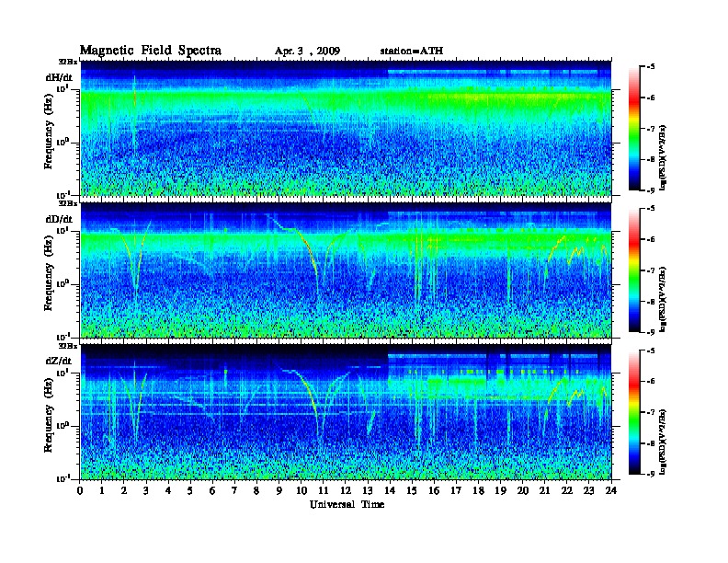728x563 pixels.
Task: Click the color bar beside the dH/dt panel
Action: (634, 129)
